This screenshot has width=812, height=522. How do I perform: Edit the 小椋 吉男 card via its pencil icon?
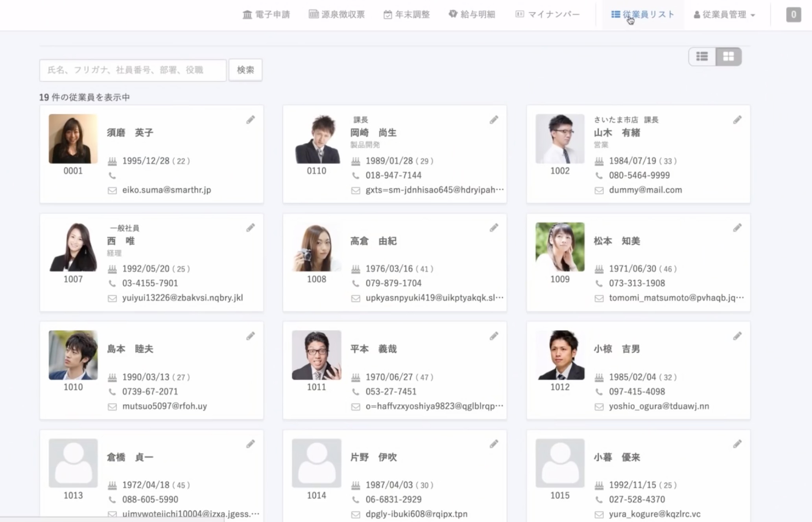[x=737, y=336]
